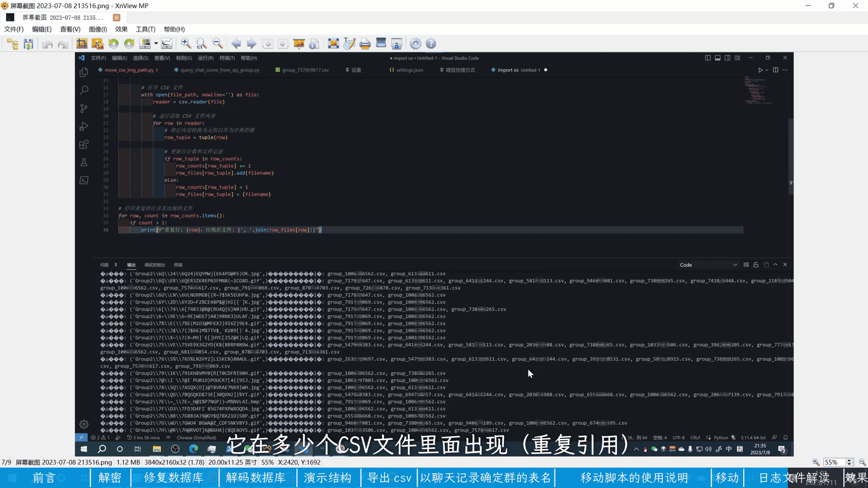Increase zoom percent with stepper up arrow
The image size is (868, 488).
[x=849, y=460]
